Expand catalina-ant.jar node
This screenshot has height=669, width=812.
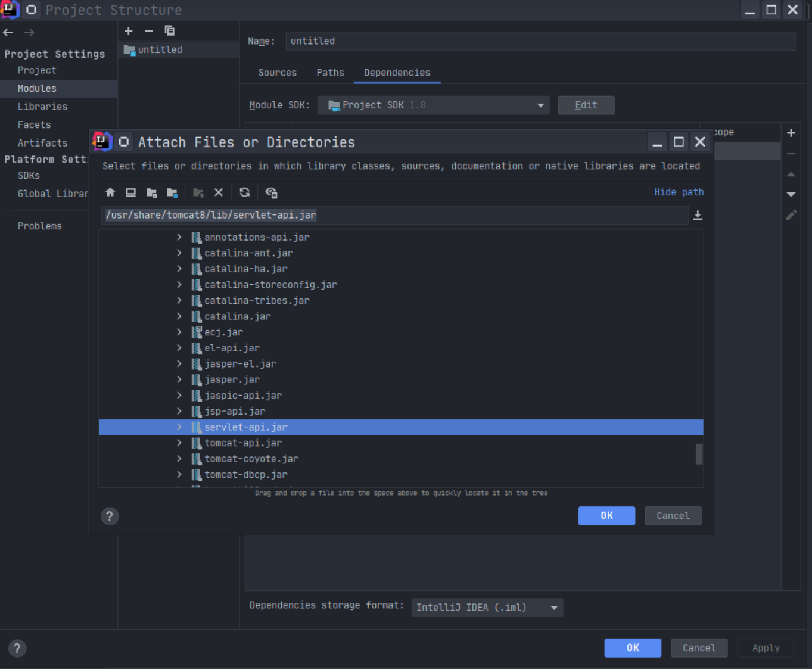(x=179, y=253)
